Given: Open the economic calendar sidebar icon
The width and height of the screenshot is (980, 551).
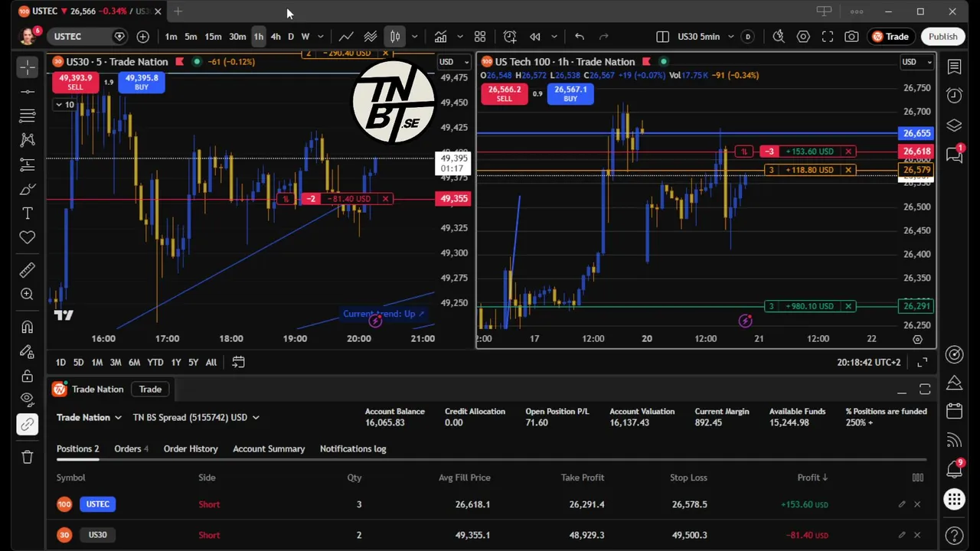Looking at the screenshot, I should (x=954, y=411).
